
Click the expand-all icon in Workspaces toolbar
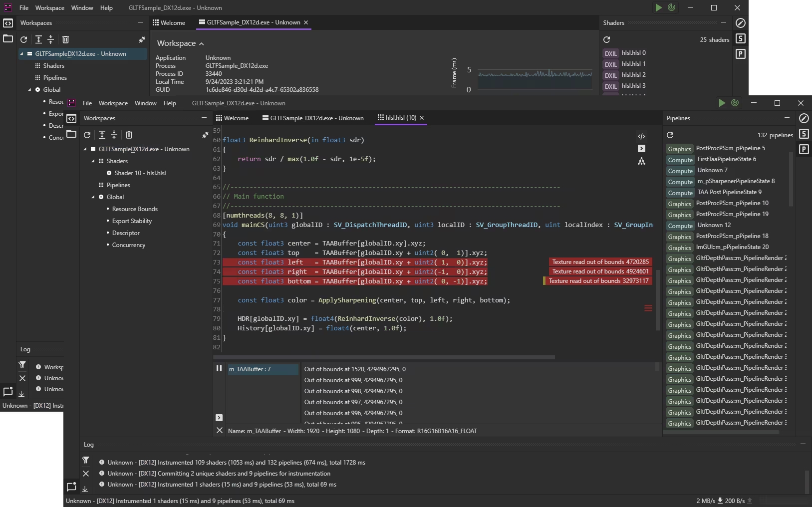pyautogui.click(x=102, y=135)
